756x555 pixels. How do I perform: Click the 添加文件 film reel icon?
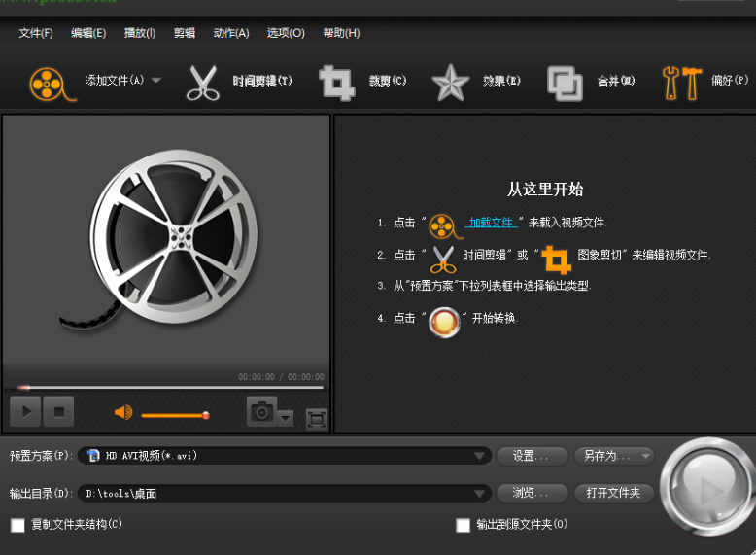coord(51,83)
